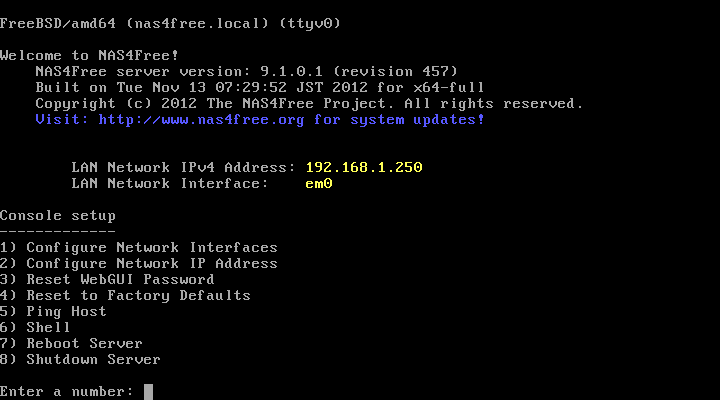Click the FreeBSD/amd64 hostname line
Image resolution: width=720 pixels, height=400 pixels.
pos(170,23)
